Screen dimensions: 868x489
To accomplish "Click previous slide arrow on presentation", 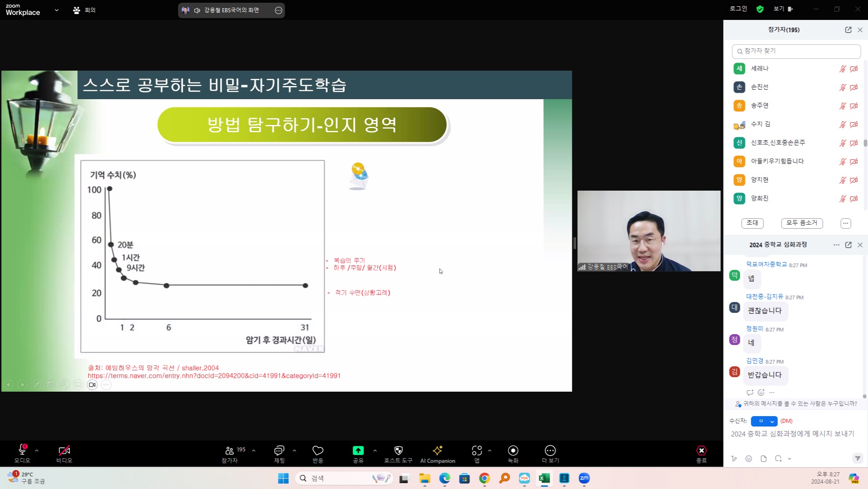I will [8, 385].
